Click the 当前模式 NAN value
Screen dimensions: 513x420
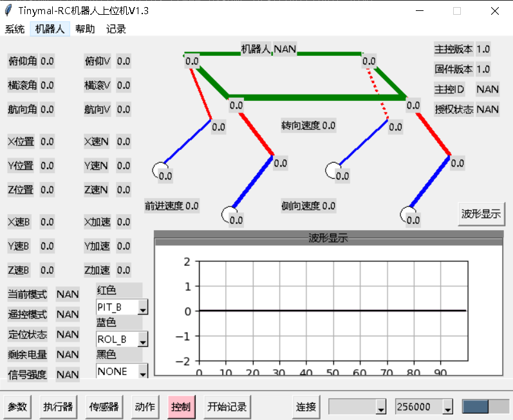click(68, 294)
